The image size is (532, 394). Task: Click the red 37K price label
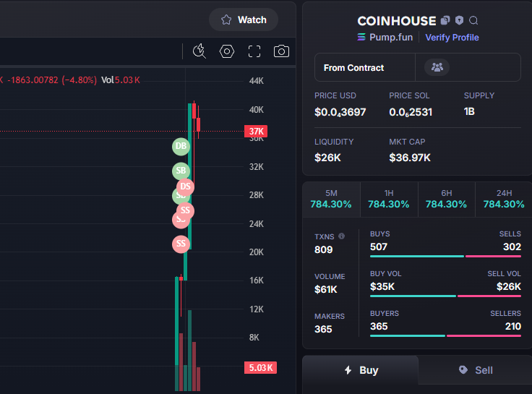click(256, 132)
